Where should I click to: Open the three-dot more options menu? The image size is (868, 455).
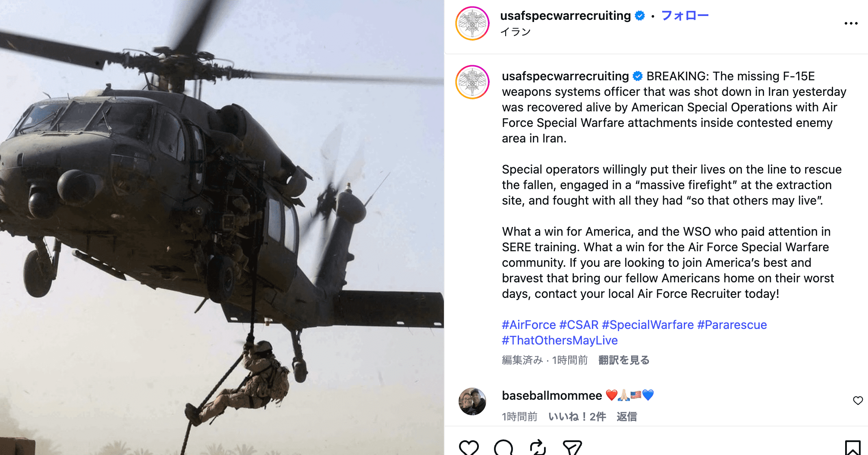851,23
